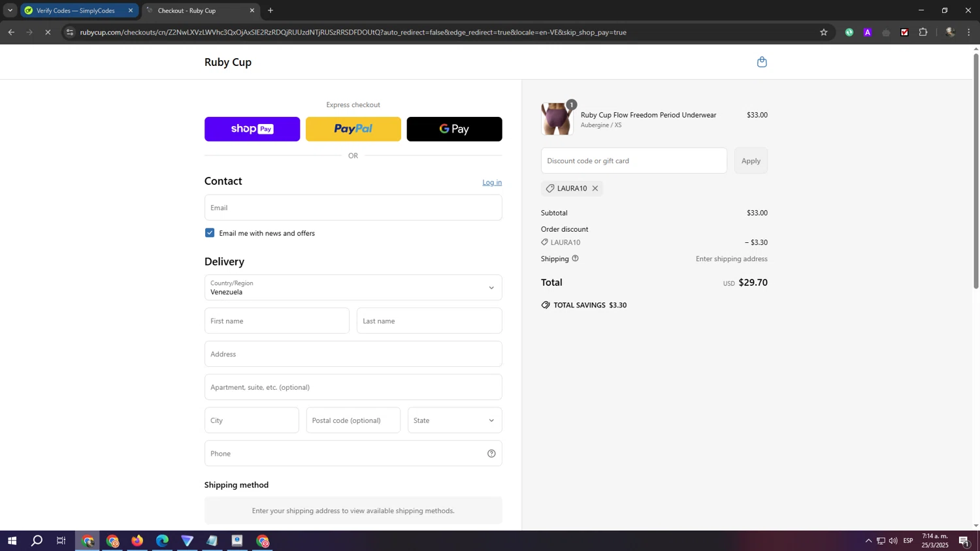Image resolution: width=980 pixels, height=551 pixels.
Task: Open the tab search dropdown arrow
Action: pos(10,10)
